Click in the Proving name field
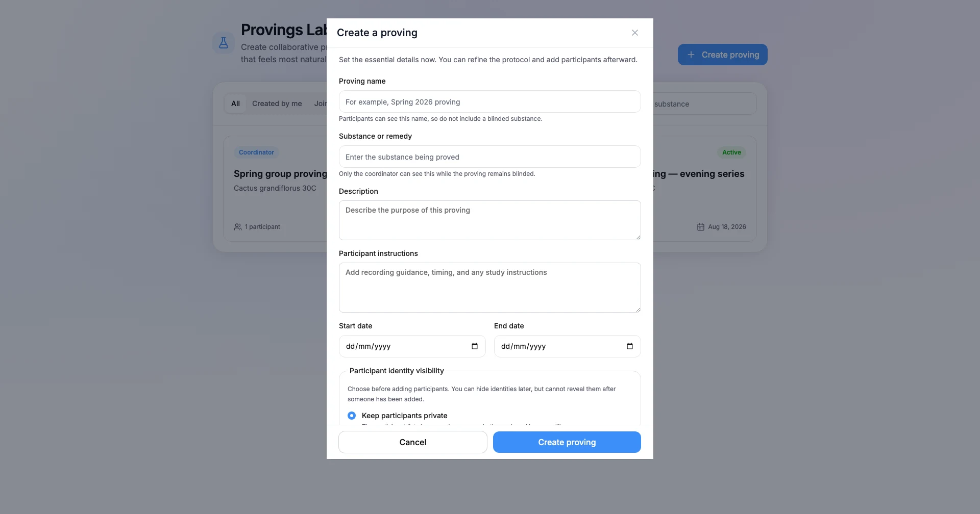 tap(490, 101)
